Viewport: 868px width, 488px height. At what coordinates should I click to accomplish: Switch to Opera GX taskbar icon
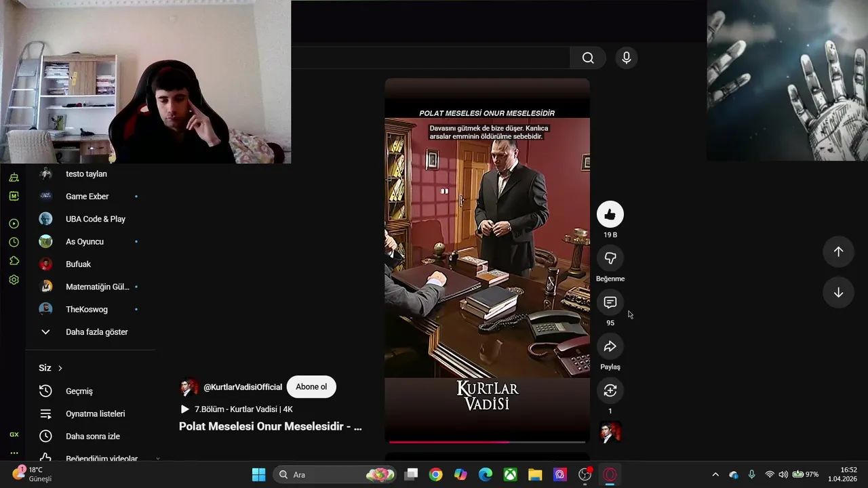(610, 474)
